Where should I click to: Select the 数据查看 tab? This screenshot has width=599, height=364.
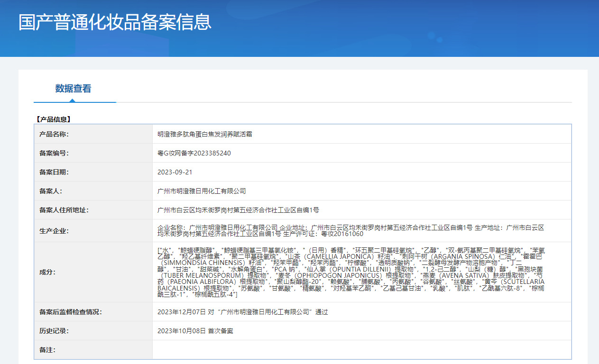[74, 89]
